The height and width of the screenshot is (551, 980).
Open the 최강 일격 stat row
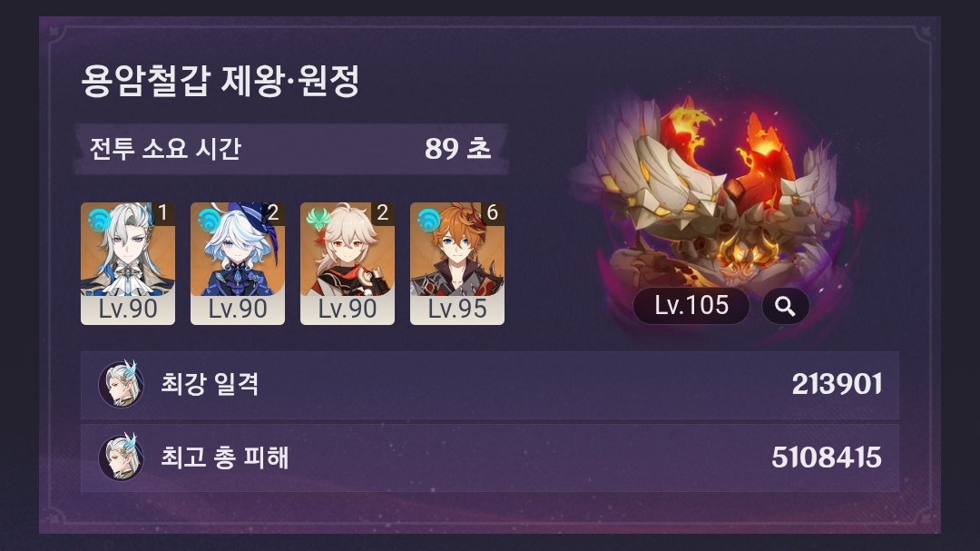tap(490, 385)
